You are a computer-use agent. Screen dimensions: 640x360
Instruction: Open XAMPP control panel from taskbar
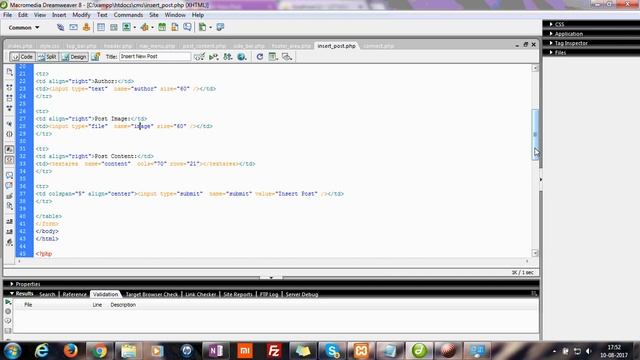361,351
